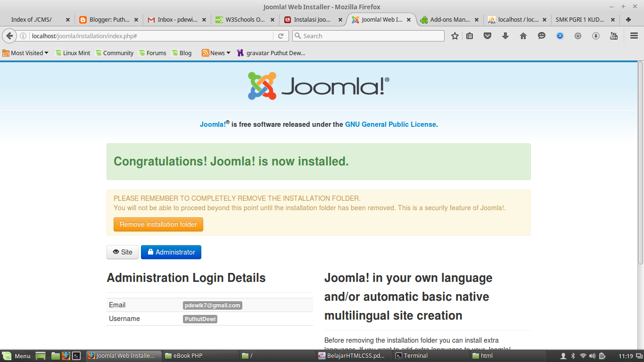Open the Firefox hamburger menu
This screenshot has width=644, height=362.
point(634,36)
